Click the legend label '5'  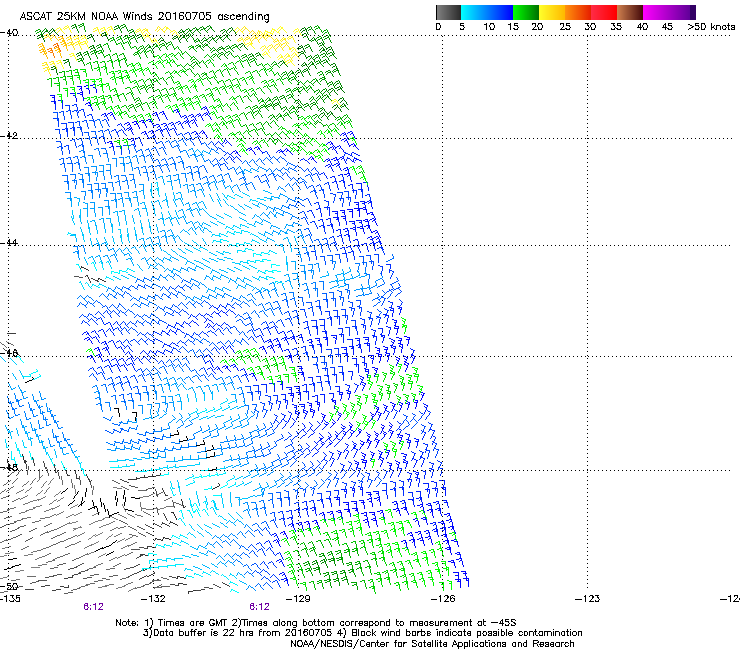coord(462,26)
